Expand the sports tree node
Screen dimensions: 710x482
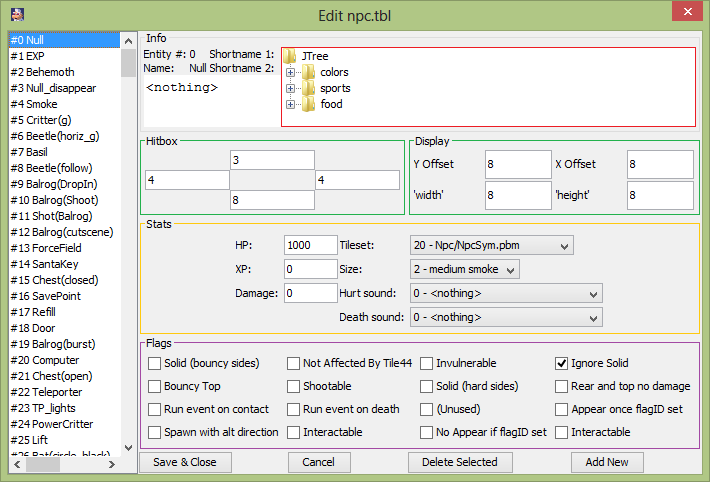coord(290,88)
